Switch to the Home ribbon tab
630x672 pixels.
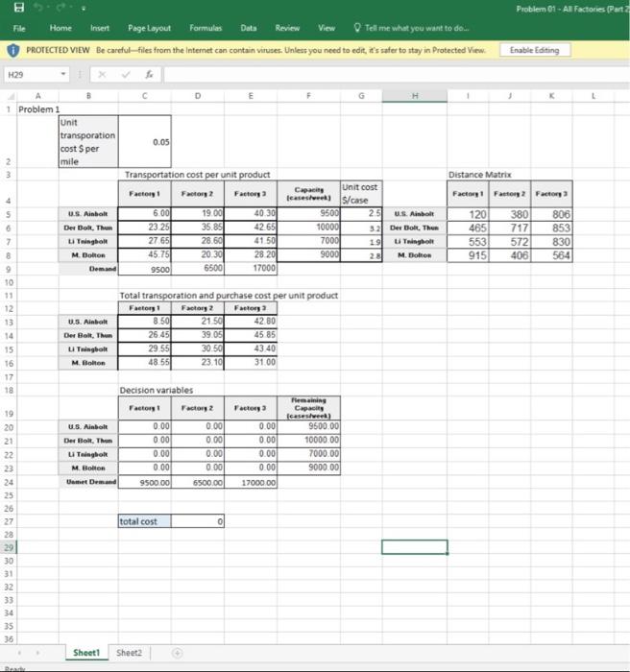[61, 28]
